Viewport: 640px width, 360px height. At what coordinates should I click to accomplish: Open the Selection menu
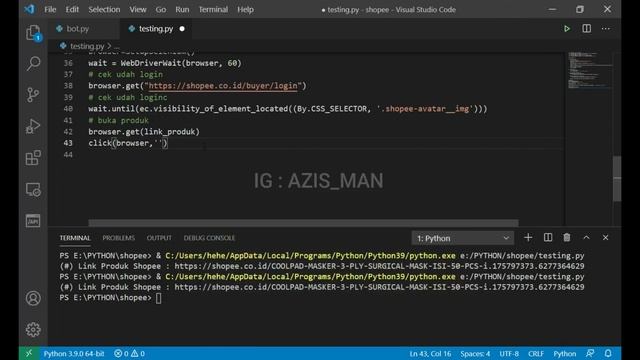point(104,9)
